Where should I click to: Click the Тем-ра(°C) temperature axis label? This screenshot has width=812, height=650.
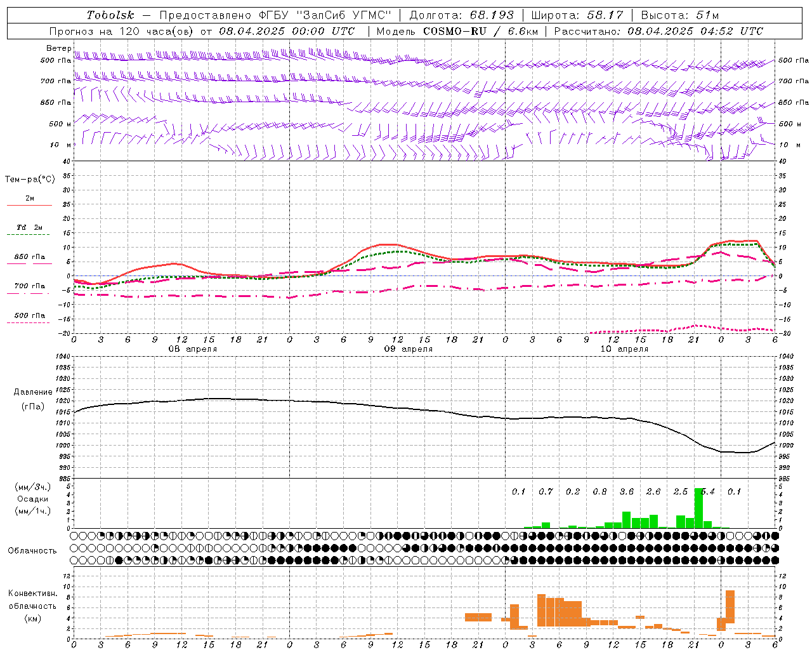(30, 180)
